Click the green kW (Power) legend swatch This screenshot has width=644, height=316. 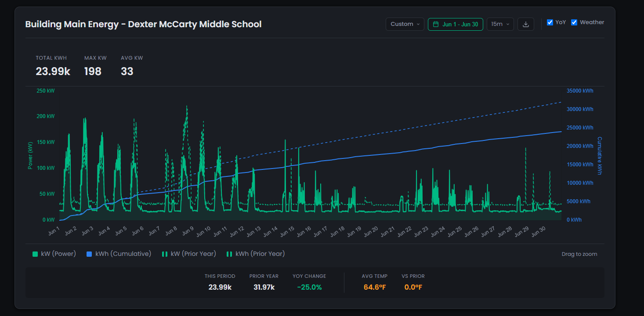(x=35, y=254)
